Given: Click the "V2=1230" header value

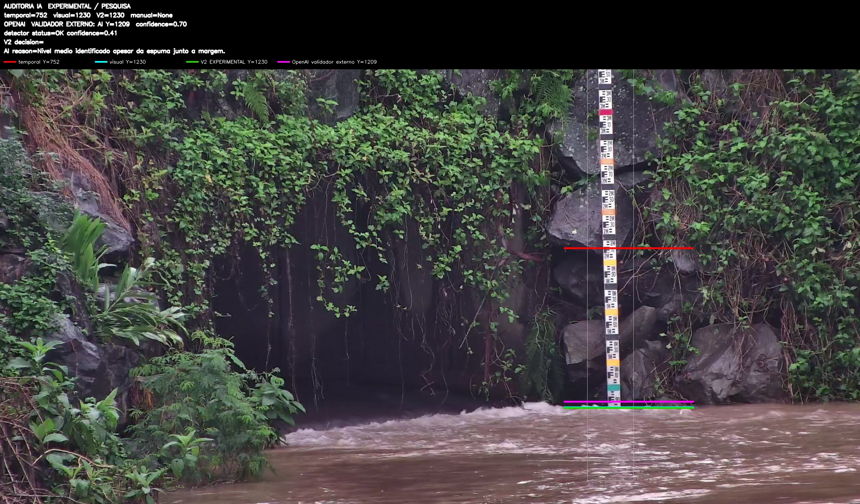Looking at the screenshot, I should tap(110, 15).
